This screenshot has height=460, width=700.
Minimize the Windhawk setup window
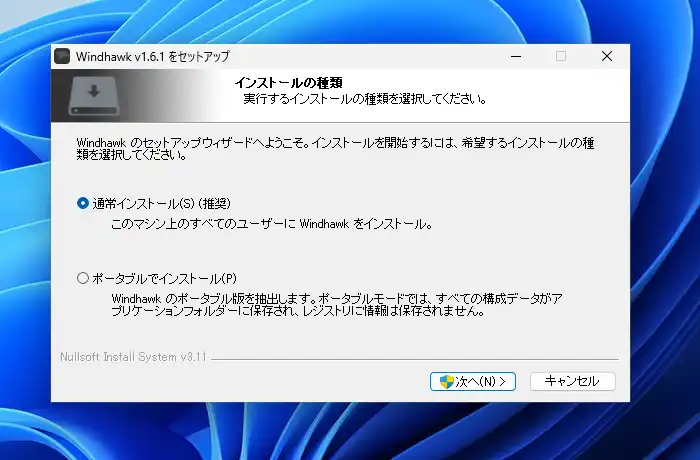coord(516,56)
